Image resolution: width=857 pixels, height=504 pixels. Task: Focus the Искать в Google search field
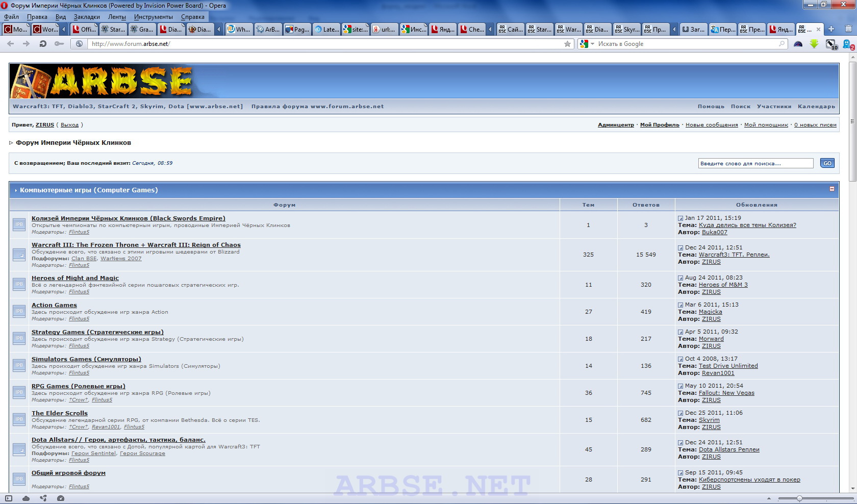(687, 44)
